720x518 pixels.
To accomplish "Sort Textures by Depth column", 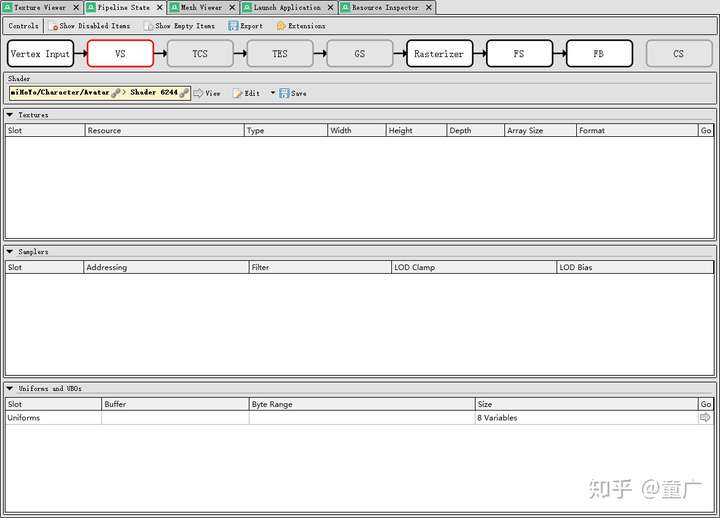I will [x=476, y=130].
